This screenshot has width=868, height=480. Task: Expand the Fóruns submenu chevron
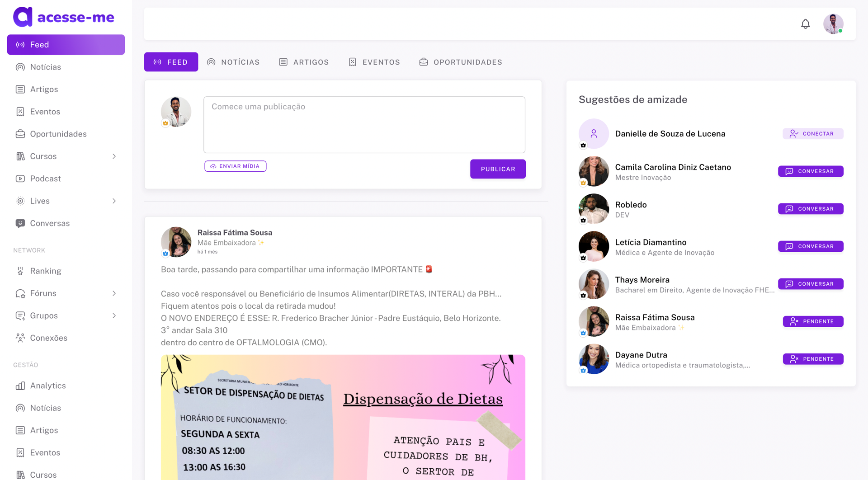114,293
